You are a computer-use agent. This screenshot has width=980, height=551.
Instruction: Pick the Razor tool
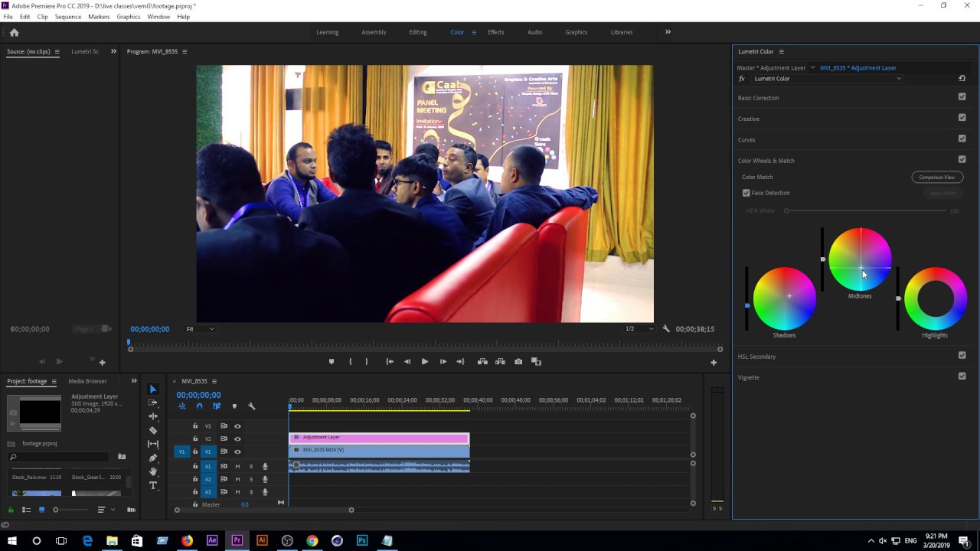pyautogui.click(x=153, y=430)
